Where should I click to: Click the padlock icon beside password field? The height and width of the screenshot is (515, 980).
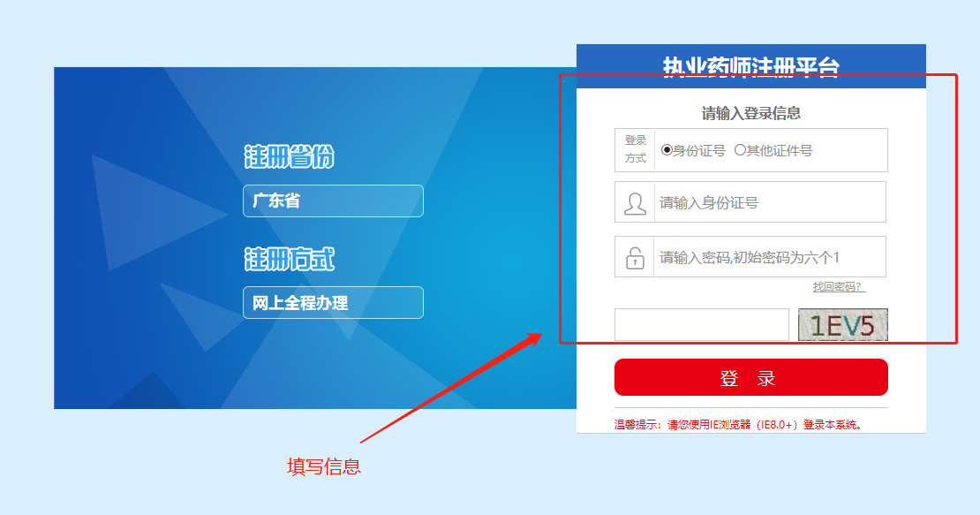(635, 257)
